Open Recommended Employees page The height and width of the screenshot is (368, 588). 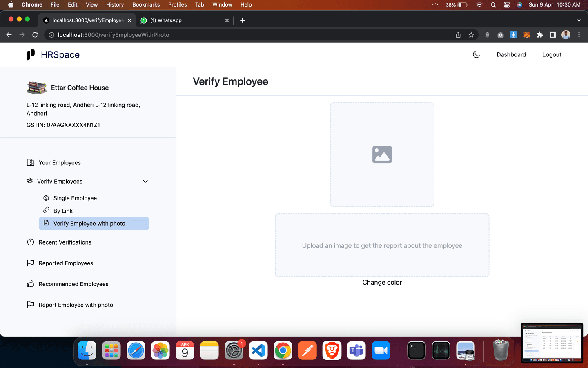[x=73, y=284]
